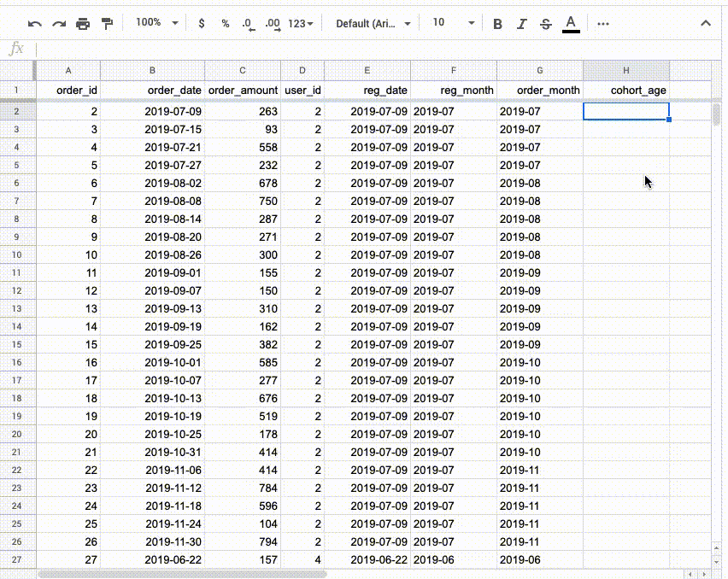Click the order_date header cell
The height and width of the screenshot is (579, 728).
[152, 90]
